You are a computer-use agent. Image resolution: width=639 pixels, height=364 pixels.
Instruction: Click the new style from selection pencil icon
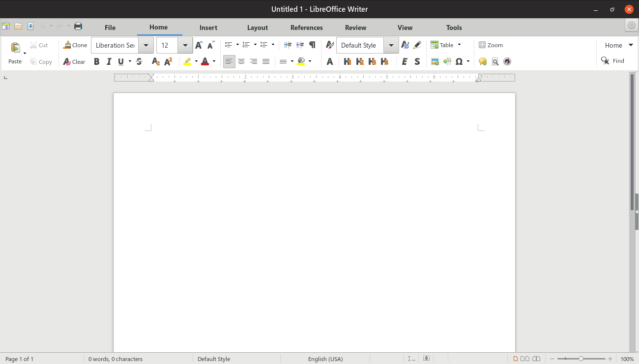pos(417,45)
